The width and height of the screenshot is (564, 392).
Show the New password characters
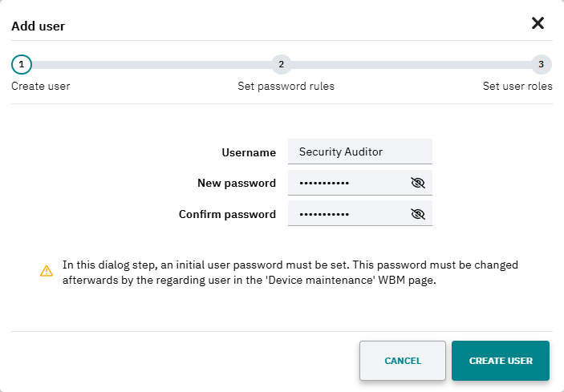[x=418, y=183]
